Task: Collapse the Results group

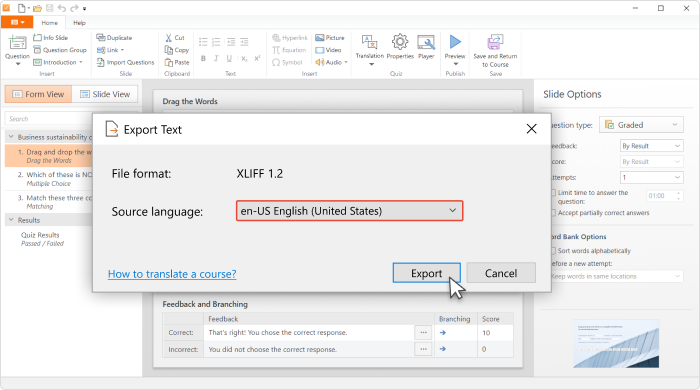Action: (11, 220)
